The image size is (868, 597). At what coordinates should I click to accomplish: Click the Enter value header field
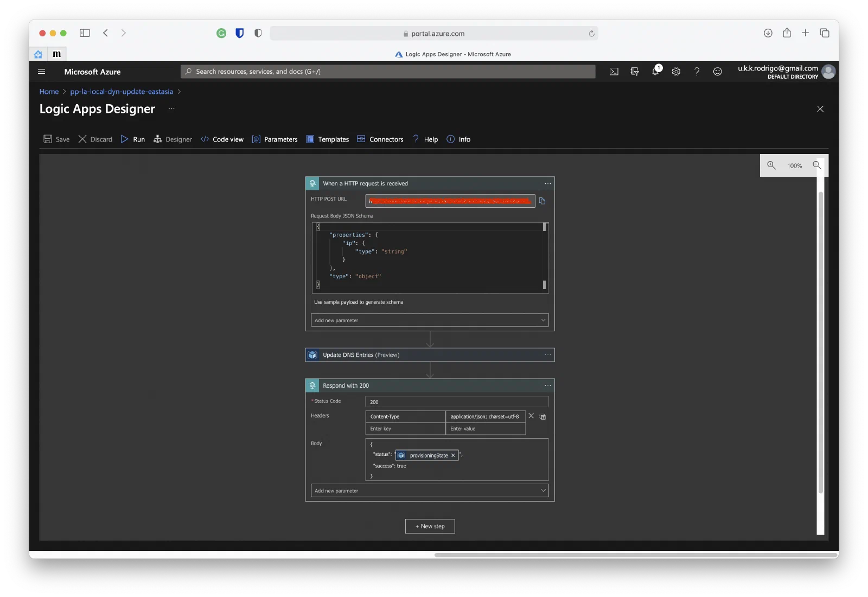click(486, 428)
